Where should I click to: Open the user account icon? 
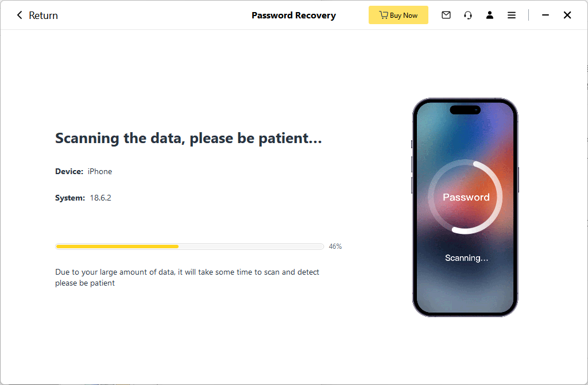tap(490, 16)
